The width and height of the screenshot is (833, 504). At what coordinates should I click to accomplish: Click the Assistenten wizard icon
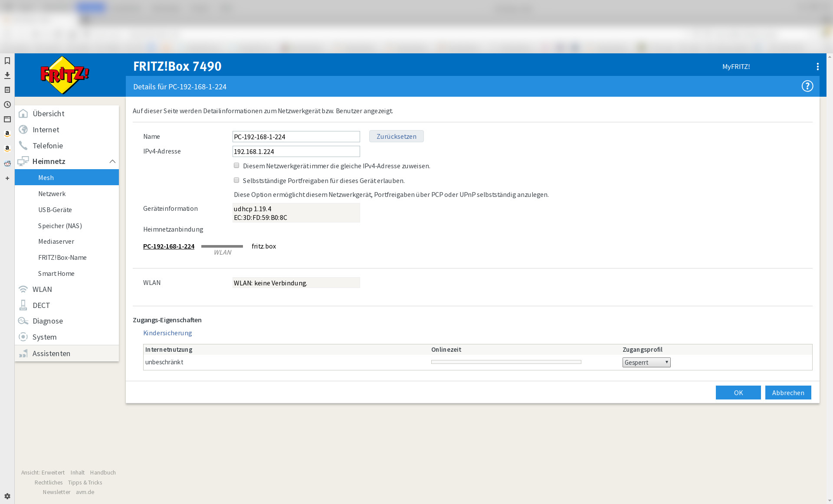[x=23, y=353]
